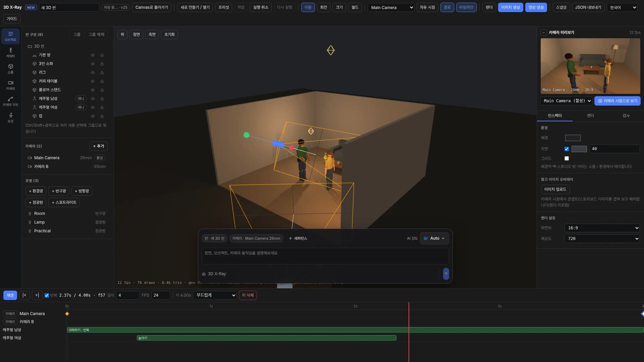Select the Main Camera keyframe at 0s
This screenshot has height=362, width=644.
(67, 314)
